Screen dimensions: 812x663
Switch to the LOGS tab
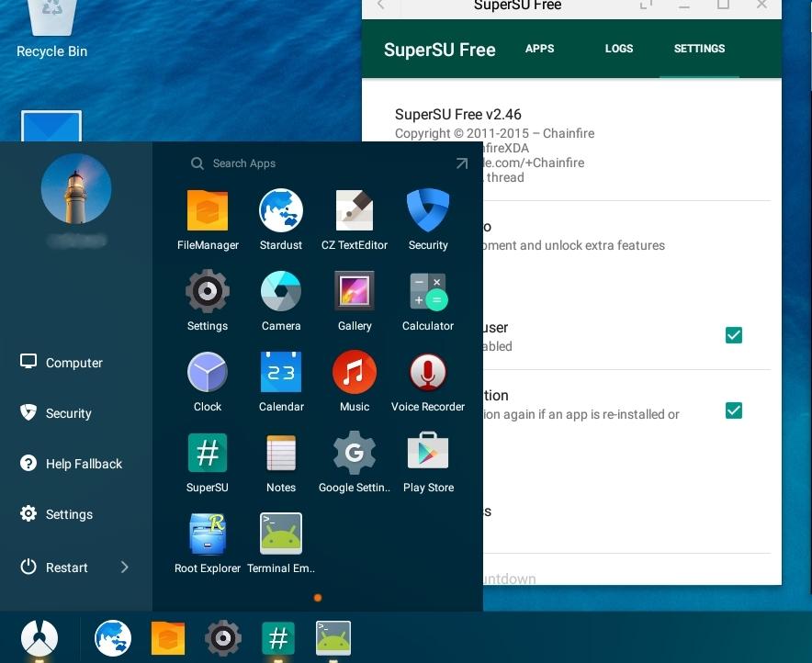point(619,49)
